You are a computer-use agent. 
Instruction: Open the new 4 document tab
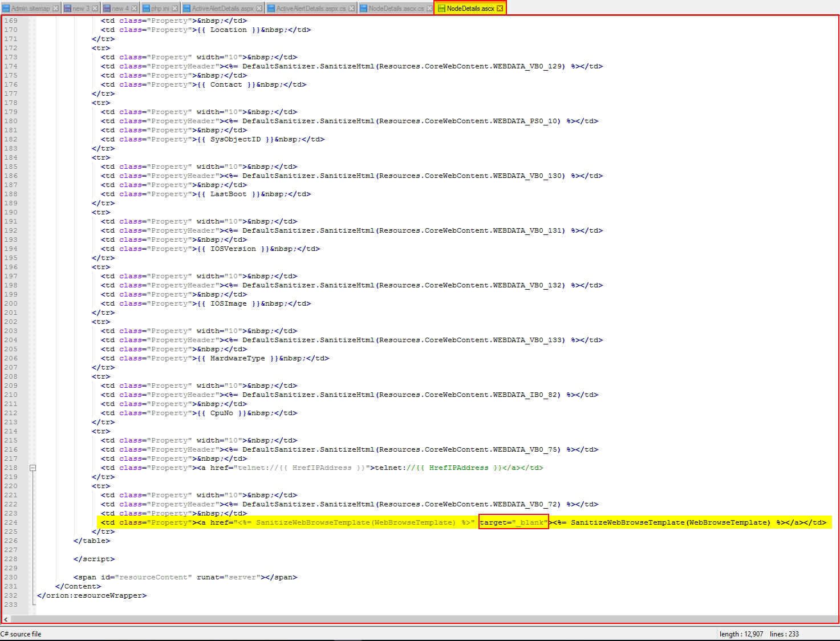coord(120,8)
